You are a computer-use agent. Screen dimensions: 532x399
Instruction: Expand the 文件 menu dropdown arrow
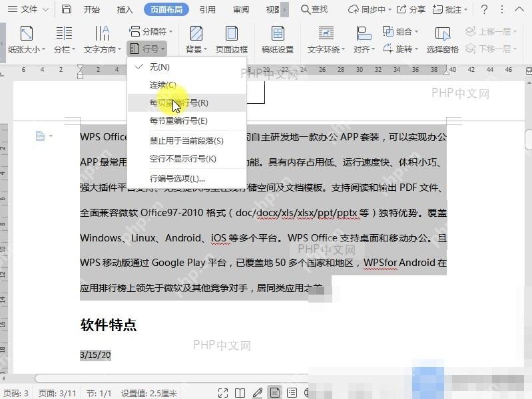pos(45,10)
